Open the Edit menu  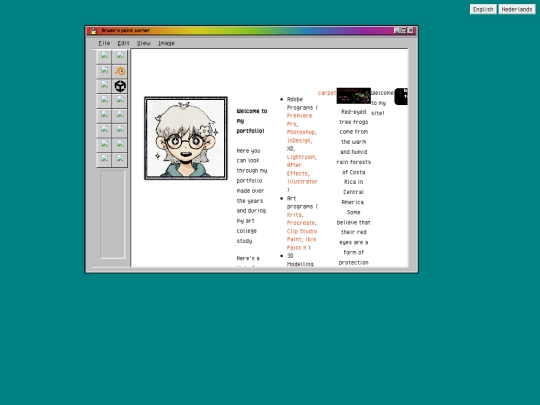point(123,43)
